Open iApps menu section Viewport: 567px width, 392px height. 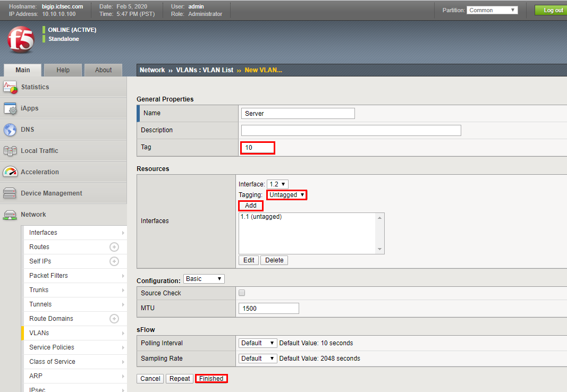(x=63, y=108)
